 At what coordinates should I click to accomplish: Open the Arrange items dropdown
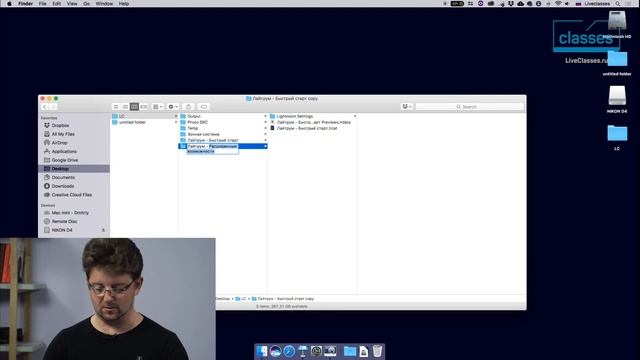[x=158, y=107]
